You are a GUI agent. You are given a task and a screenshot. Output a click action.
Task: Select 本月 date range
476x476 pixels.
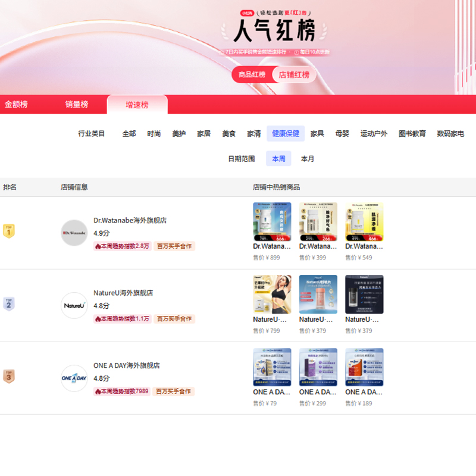308,159
